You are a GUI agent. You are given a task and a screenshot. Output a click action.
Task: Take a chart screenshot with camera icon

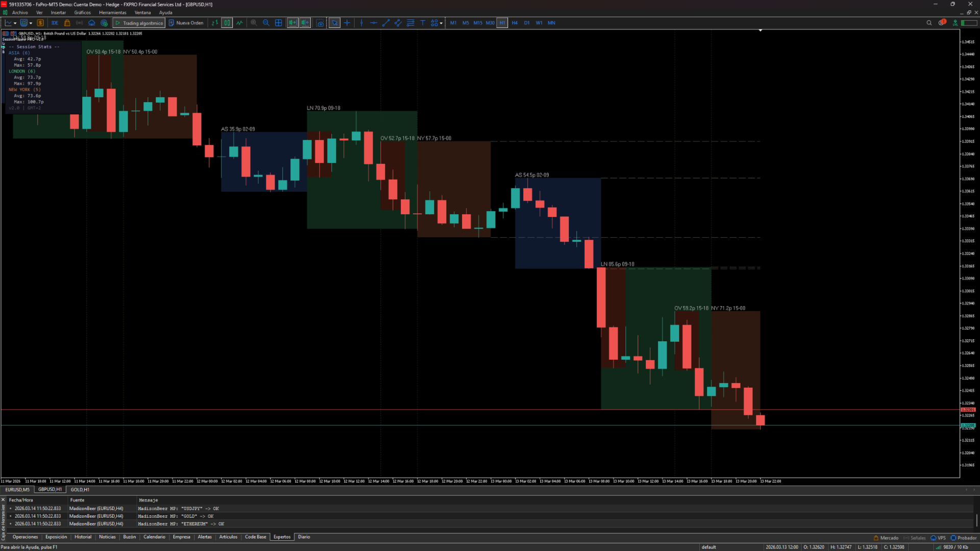(x=320, y=23)
